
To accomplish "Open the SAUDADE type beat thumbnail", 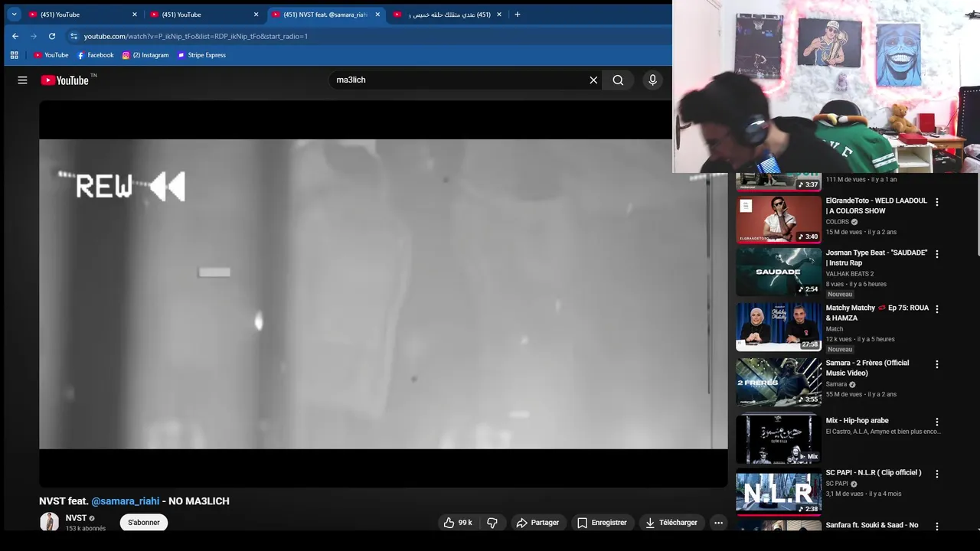I will 779,272.
